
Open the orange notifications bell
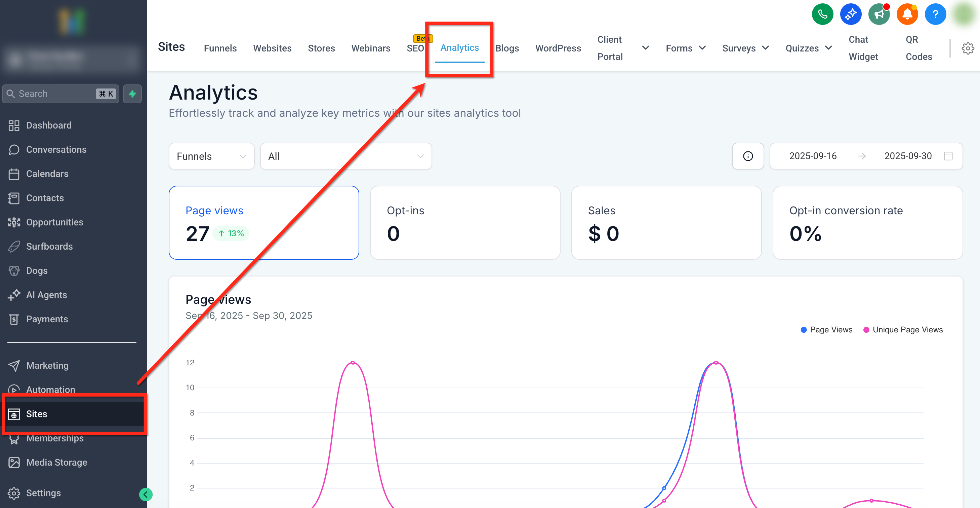[x=907, y=14]
